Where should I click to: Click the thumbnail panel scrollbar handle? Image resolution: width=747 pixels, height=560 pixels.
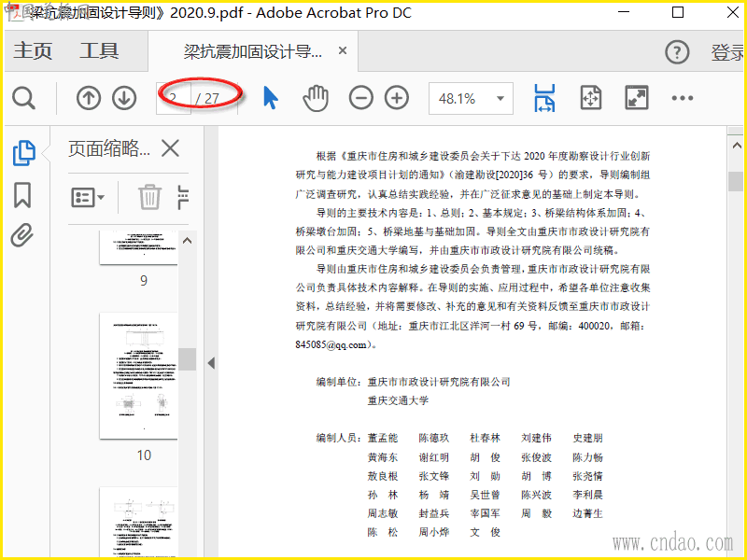click(x=188, y=359)
